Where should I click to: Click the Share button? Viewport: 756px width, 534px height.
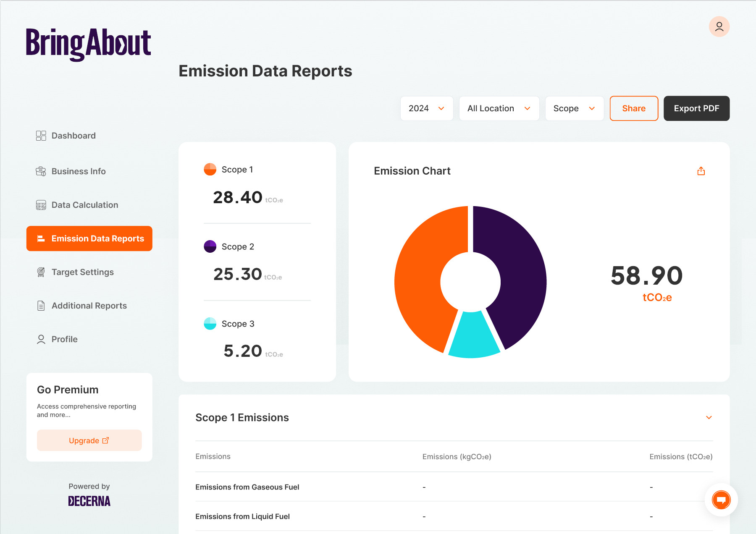coord(634,108)
